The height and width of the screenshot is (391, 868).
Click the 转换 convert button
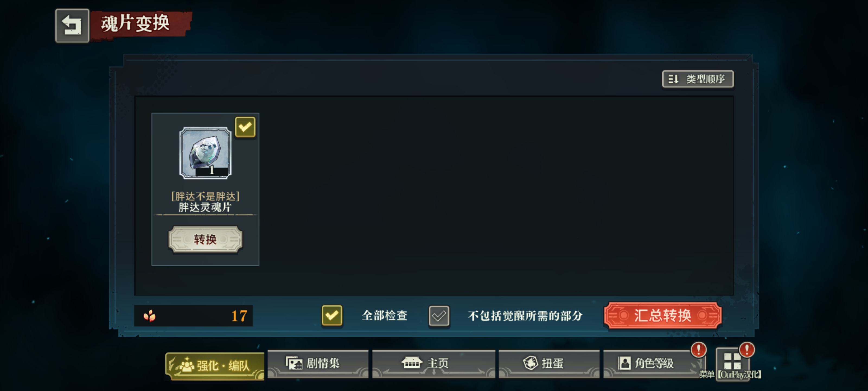point(205,239)
